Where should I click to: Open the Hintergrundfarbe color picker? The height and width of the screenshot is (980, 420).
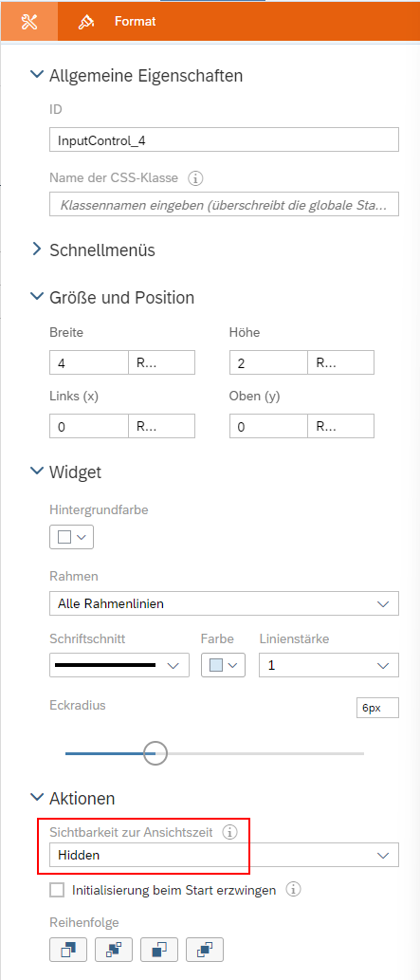click(71, 537)
